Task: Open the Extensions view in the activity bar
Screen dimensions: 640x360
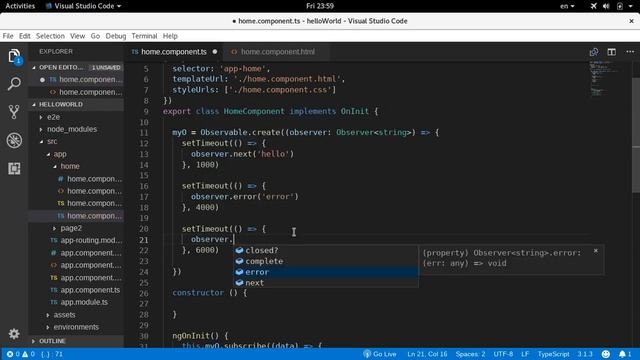Action: [x=14, y=168]
